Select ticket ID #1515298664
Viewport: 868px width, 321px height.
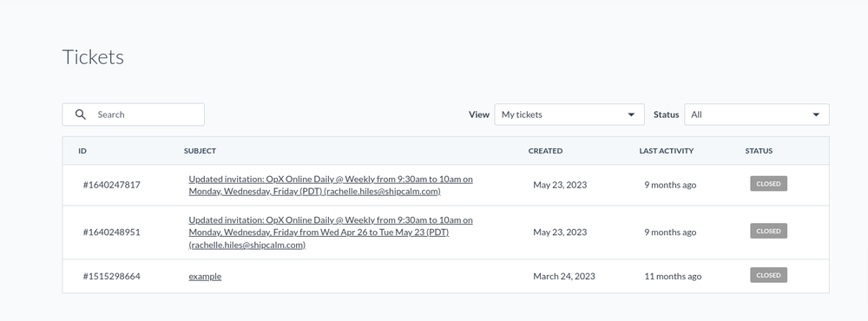[111, 276]
